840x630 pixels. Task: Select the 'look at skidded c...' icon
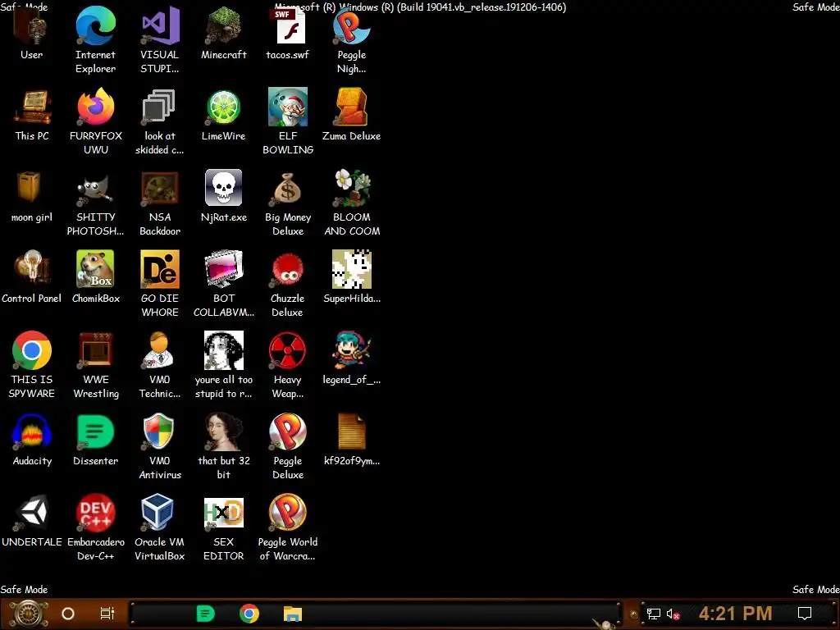click(x=160, y=107)
